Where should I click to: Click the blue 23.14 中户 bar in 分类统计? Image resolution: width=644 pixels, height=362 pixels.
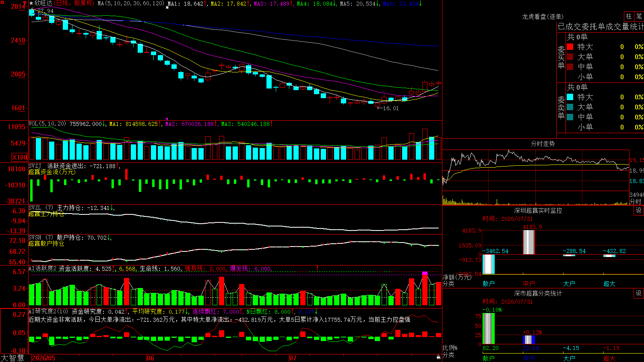[529, 340]
